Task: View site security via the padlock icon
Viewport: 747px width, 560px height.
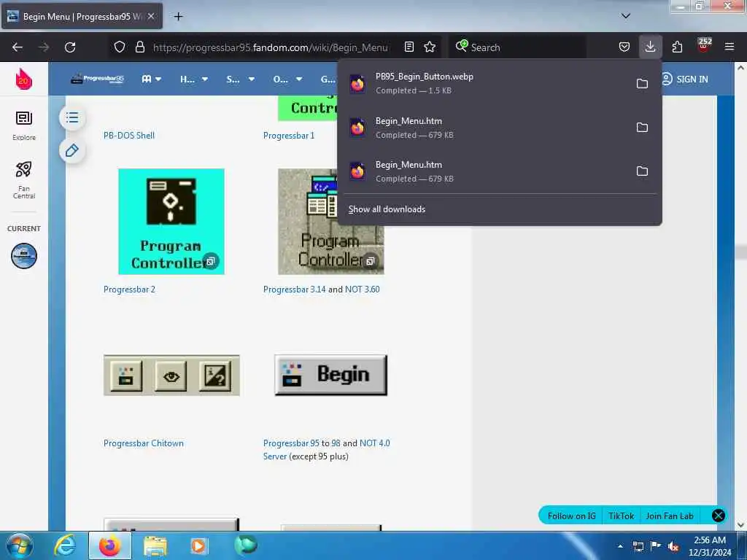Action: click(139, 47)
